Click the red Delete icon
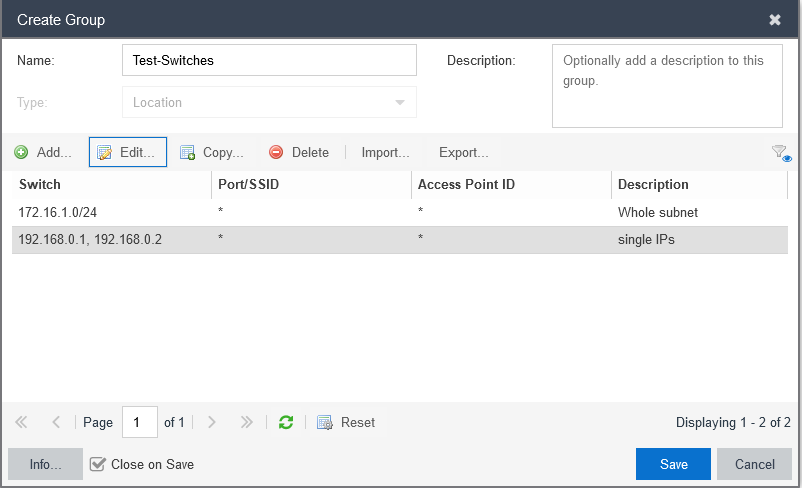The width and height of the screenshot is (802, 488). (x=276, y=152)
